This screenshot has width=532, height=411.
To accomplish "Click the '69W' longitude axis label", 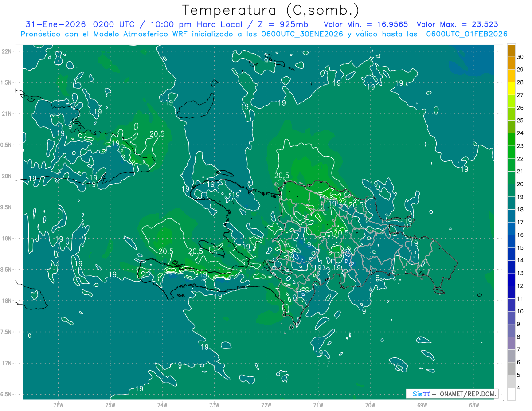I will (422, 405).
